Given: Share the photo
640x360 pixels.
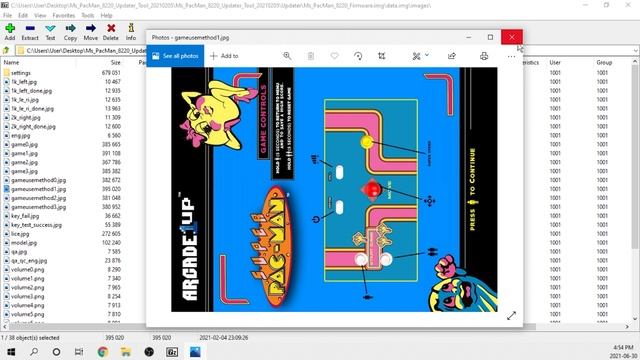Looking at the screenshot, I should 452,56.
